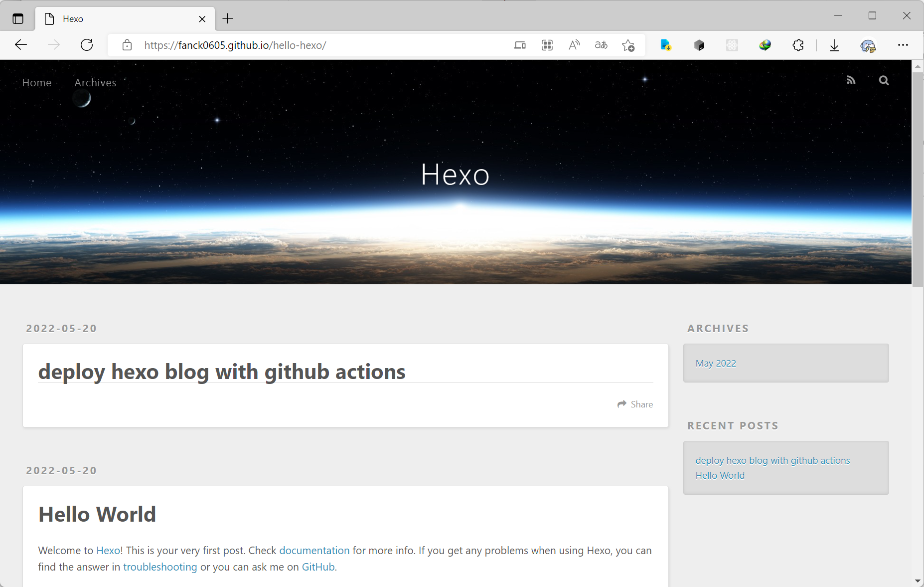Viewport: 924px width, 587px height.
Task: Open the tab actions menu button
Action: [x=18, y=19]
